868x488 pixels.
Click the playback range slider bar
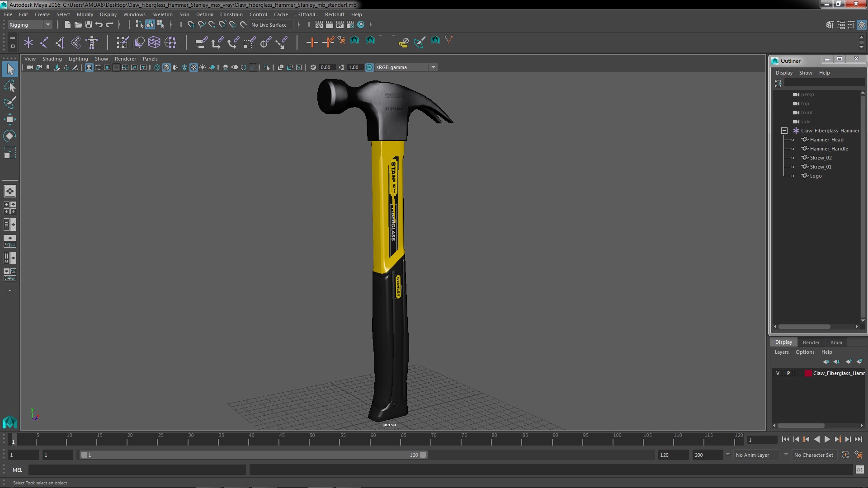tap(253, 455)
